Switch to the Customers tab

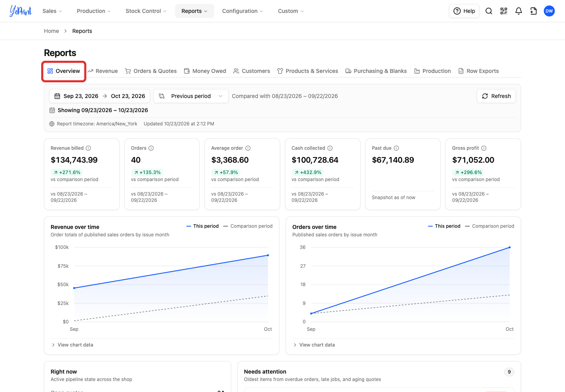(252, 71)
